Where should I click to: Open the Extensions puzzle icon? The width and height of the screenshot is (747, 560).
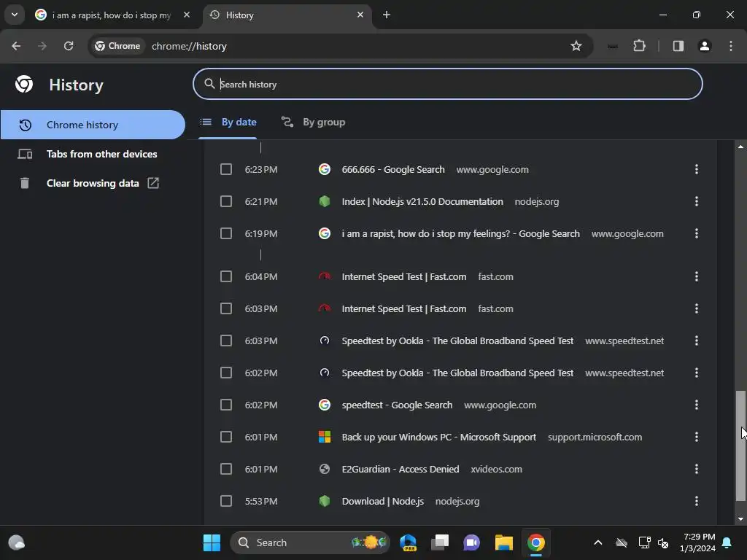(639, 46)
